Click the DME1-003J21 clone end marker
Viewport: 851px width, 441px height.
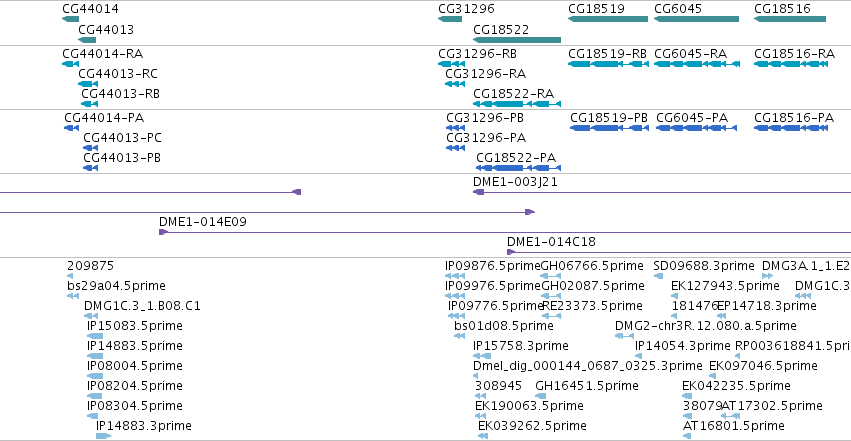pos(478,192)
